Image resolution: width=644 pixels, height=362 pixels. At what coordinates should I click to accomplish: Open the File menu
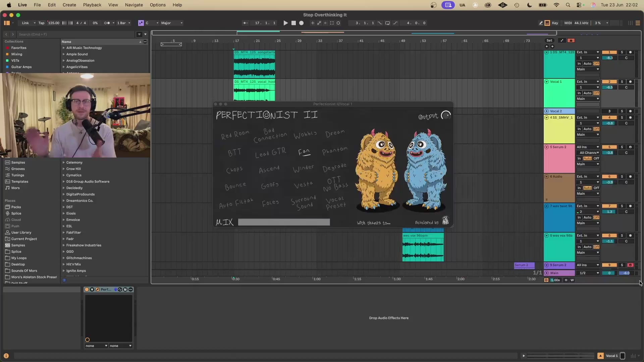coord(37,5)
